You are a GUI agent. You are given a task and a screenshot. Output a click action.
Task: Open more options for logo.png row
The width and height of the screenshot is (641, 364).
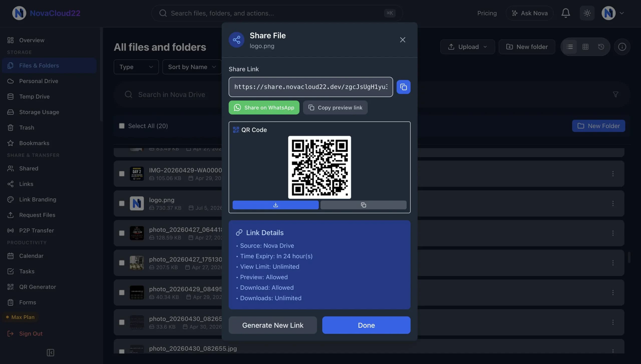pyautogui.click(x=613, y=203)
